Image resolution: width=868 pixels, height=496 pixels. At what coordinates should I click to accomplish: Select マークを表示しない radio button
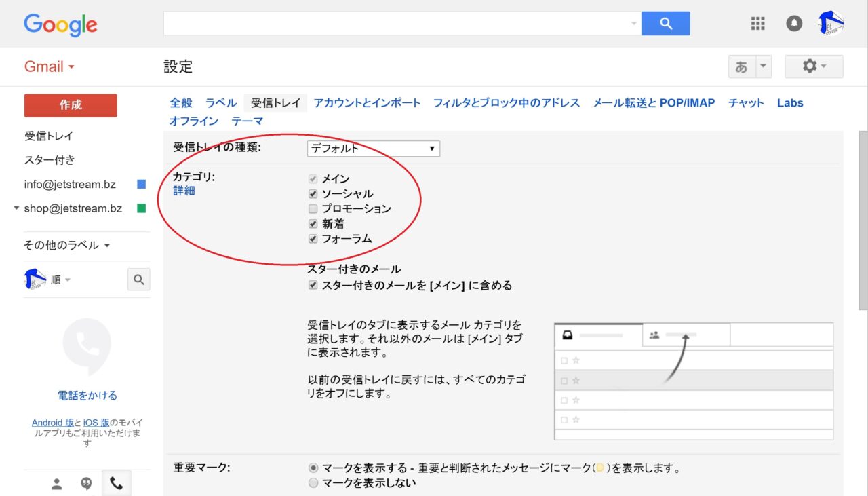(313, 483)
